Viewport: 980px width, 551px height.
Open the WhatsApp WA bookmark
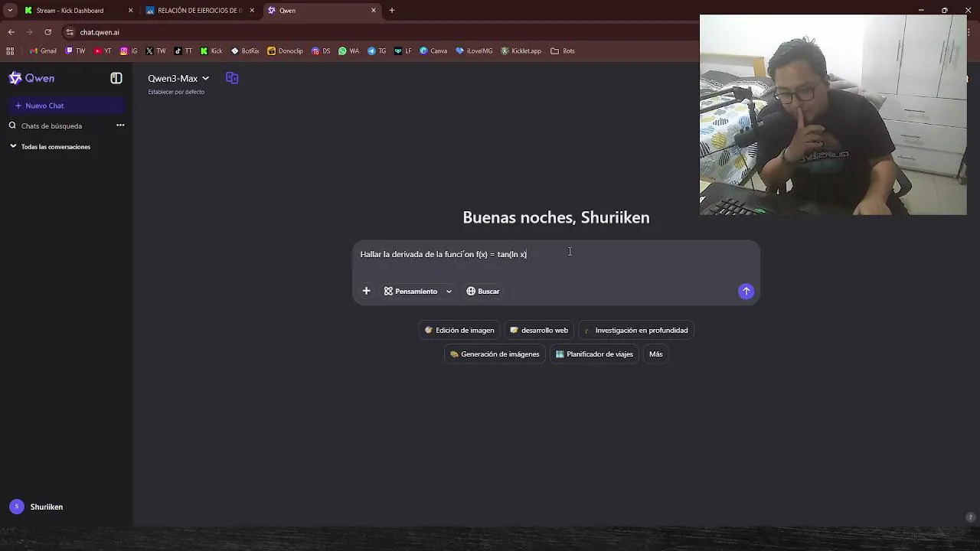[x=348, y=51]
